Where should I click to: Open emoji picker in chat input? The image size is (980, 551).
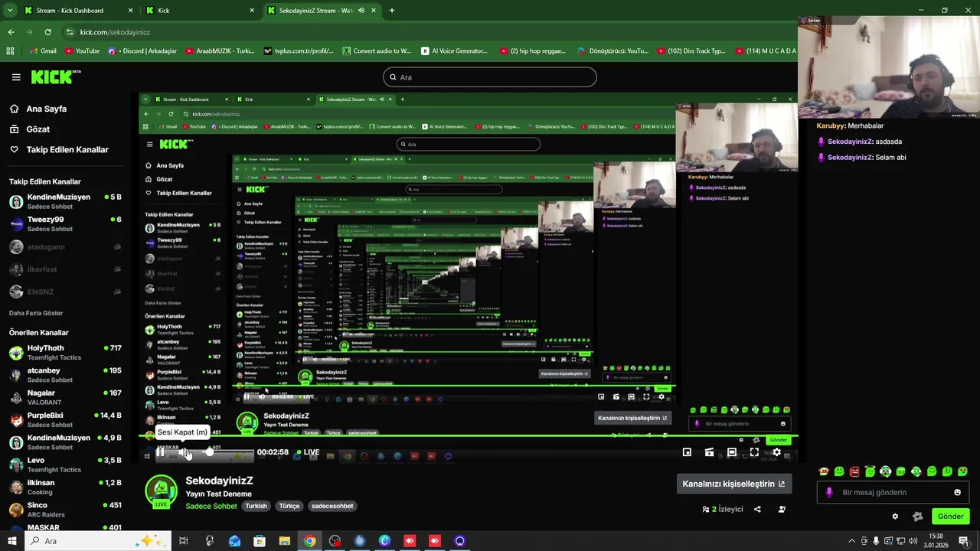click(x=957, y=492)
